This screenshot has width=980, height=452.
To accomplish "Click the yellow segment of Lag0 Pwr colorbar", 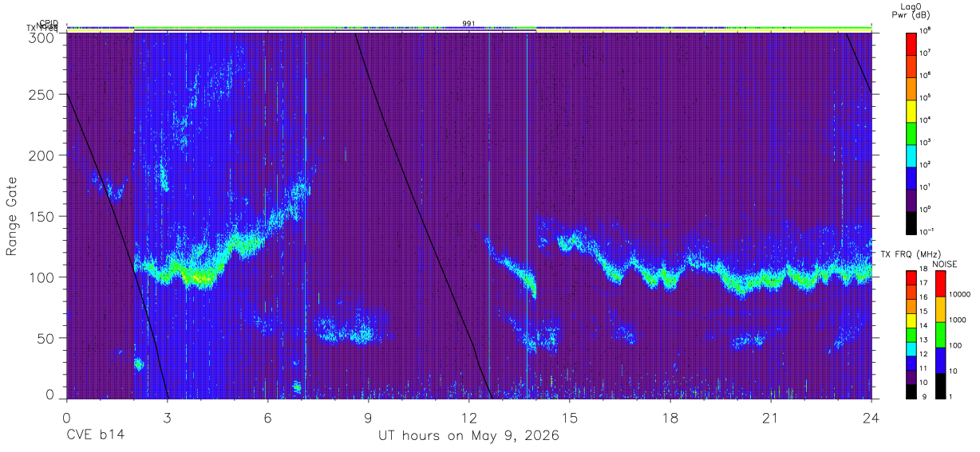I will pyautogui.click(x=911, y=110).
